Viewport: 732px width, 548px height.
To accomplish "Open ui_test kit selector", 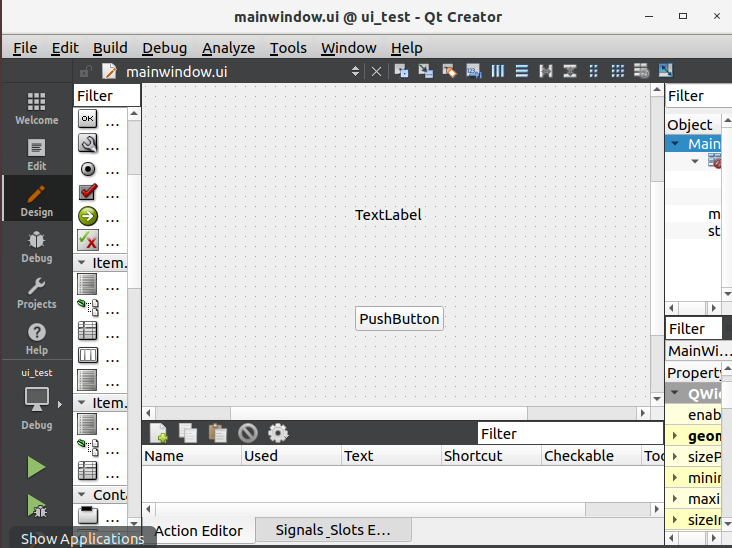I will (36, 399).
